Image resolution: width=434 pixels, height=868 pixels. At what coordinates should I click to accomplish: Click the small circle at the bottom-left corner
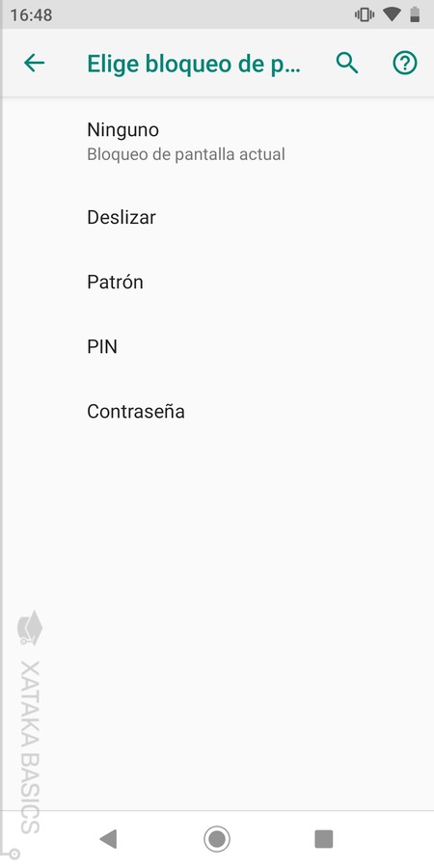coord(14,854)
